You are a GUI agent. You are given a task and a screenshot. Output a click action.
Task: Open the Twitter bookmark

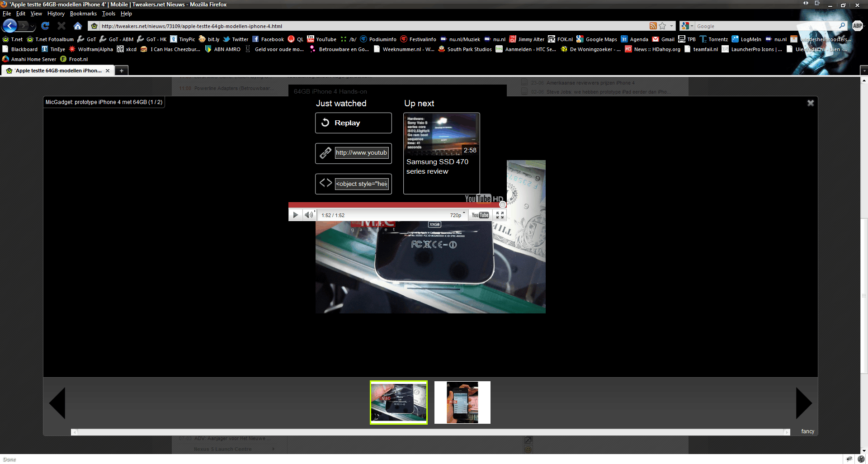click(x=236, y=39)
